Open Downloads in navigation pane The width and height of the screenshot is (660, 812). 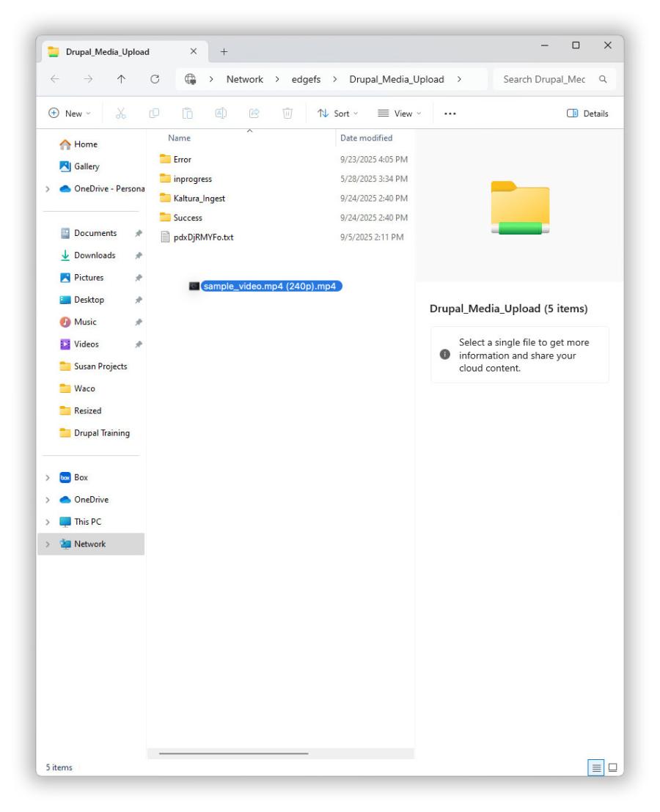(95, 256)
